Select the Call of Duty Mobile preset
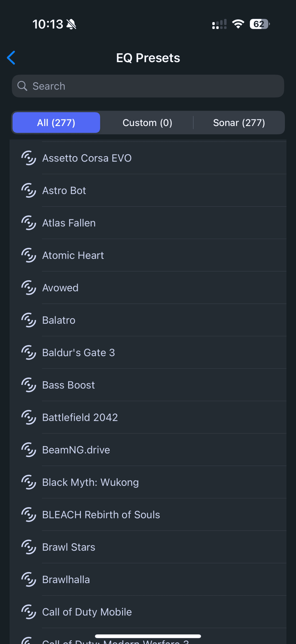 (148, 612)
